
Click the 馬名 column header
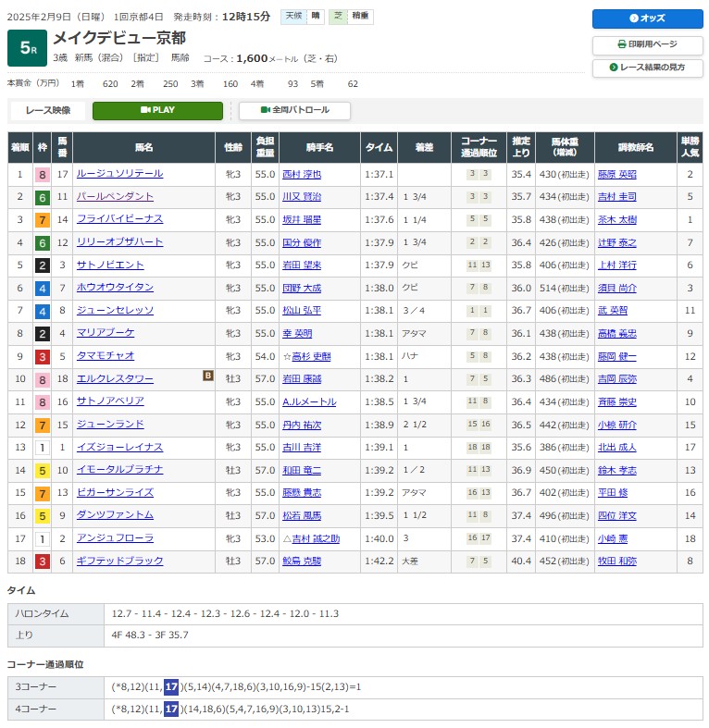point(143,147)
